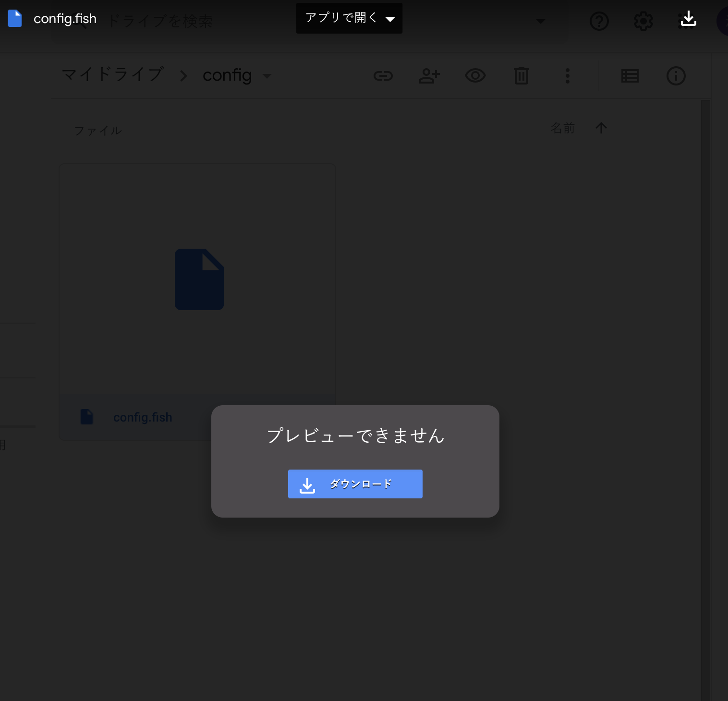Screen dimensions: 728x701
Task: Click the share add person icon
Action: click(429, 76)
